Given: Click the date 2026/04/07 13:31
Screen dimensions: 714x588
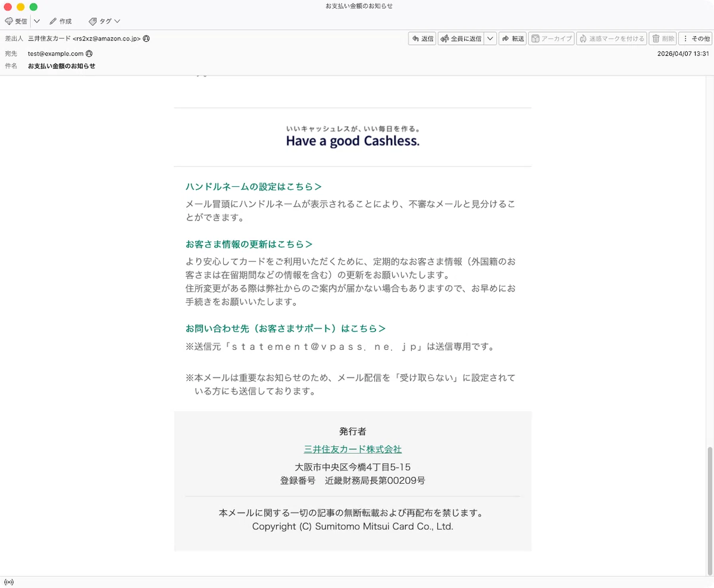Looking at the screenshot, I should tap(683, 53).
